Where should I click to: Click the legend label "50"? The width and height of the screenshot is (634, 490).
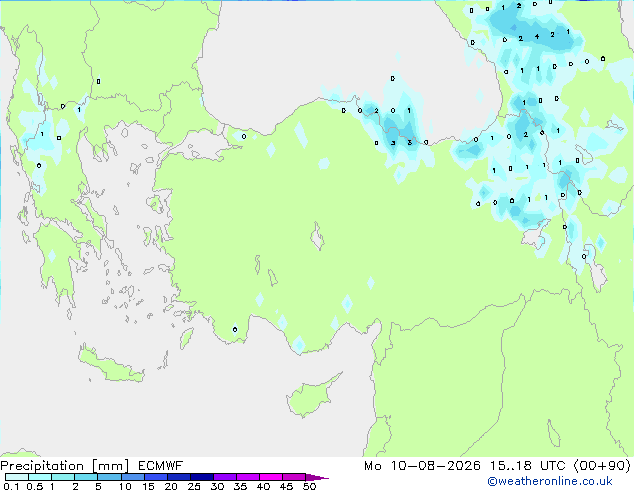310,486
